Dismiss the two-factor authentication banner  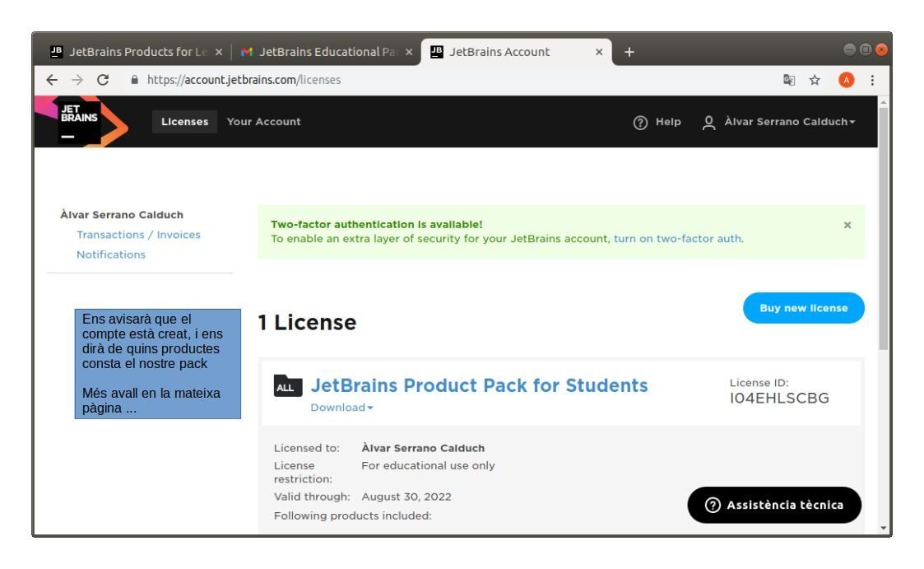pos(847,225)
